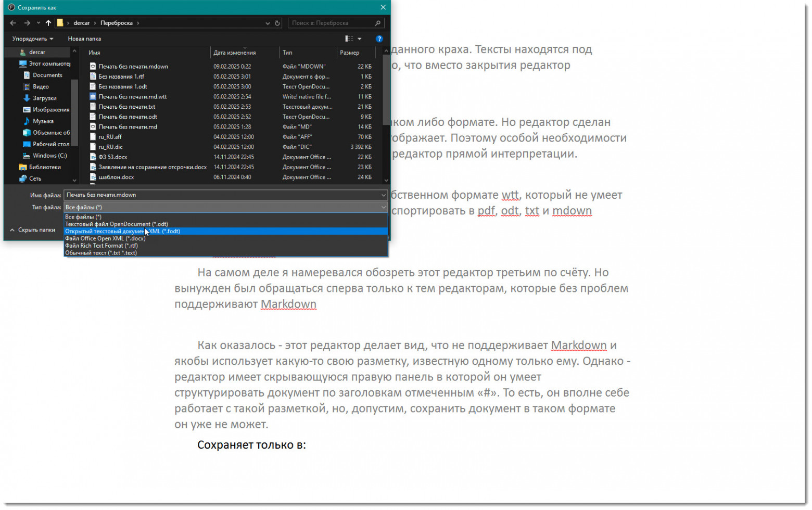The image size is (812, 510).
Task: Click the blue Help question mark icon
Action: (x=379, y=39)
